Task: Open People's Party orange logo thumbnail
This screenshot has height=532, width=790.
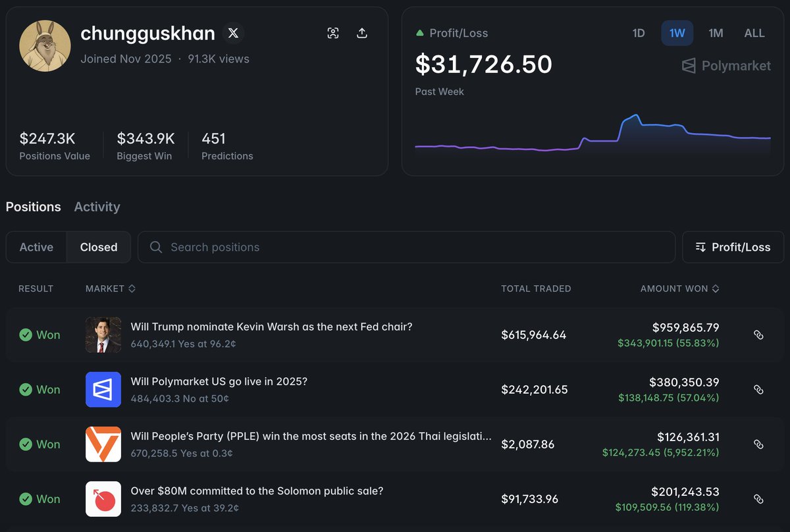Action: tap(103, 444)
